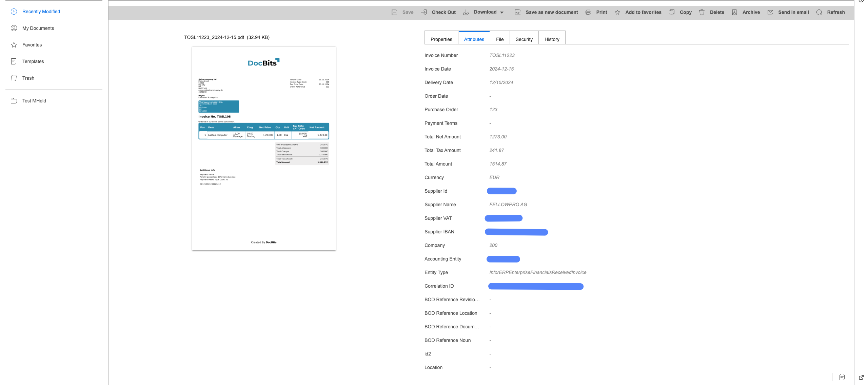Screen dimensions: 868x385
Task: Open Recently Modified in sidebar
Action: 41,12
